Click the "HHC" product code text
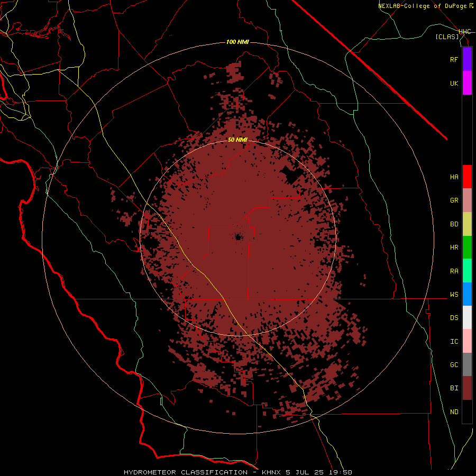476x476 pixels. click(465, 32)
